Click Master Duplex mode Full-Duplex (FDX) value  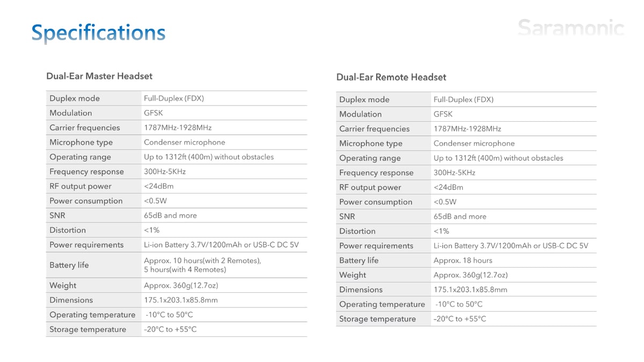click(174, 98)
